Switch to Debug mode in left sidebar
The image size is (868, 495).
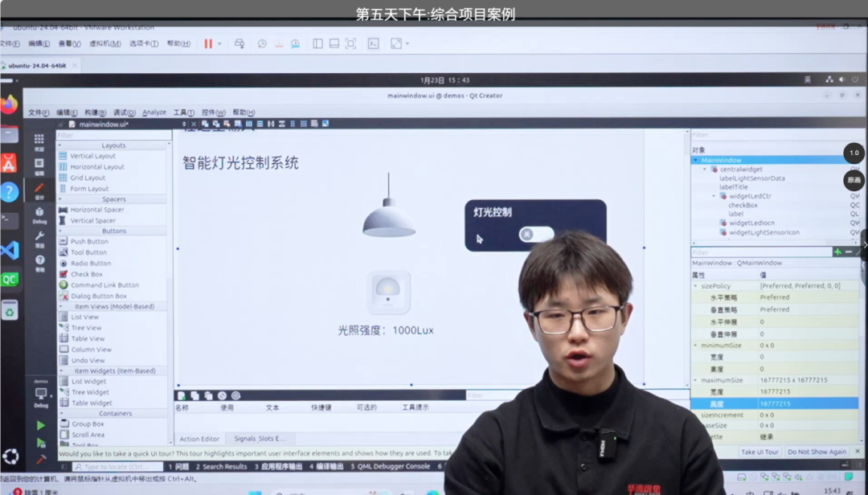click(x=39, y=215)
